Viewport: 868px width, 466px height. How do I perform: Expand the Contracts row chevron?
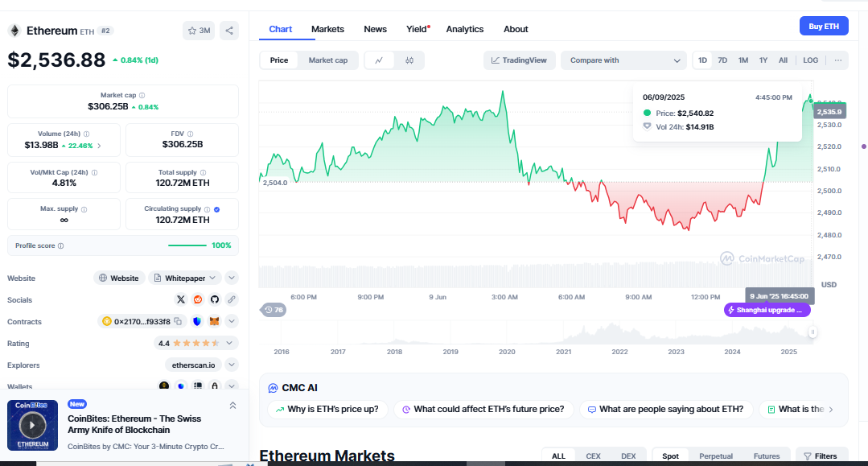tap(232, 321)
